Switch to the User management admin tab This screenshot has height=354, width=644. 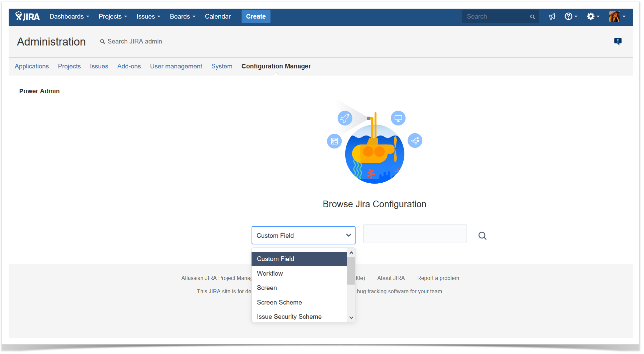[176, 66]
